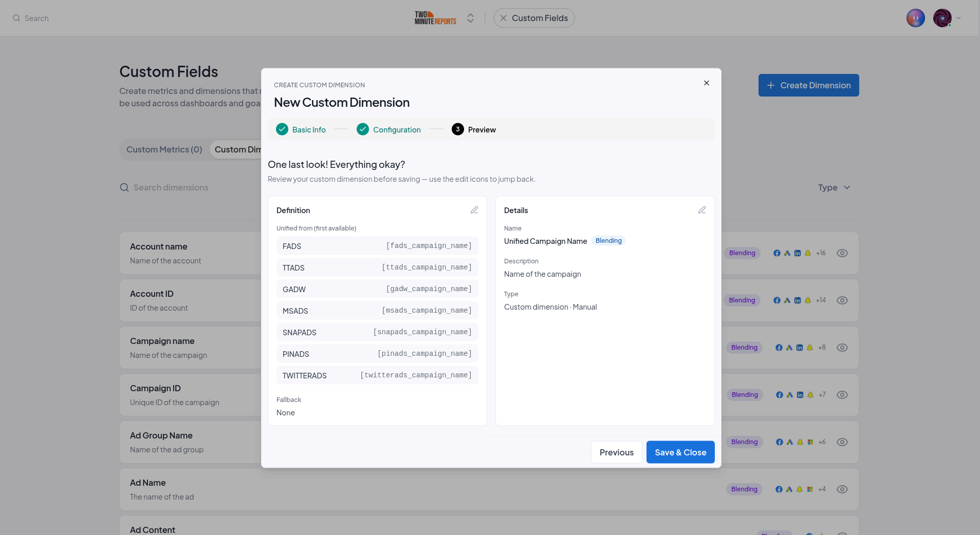Screen dimensions: 980x535
Task: Click LinkedIn icon in Campaign ID row
Action: (800, 395)
